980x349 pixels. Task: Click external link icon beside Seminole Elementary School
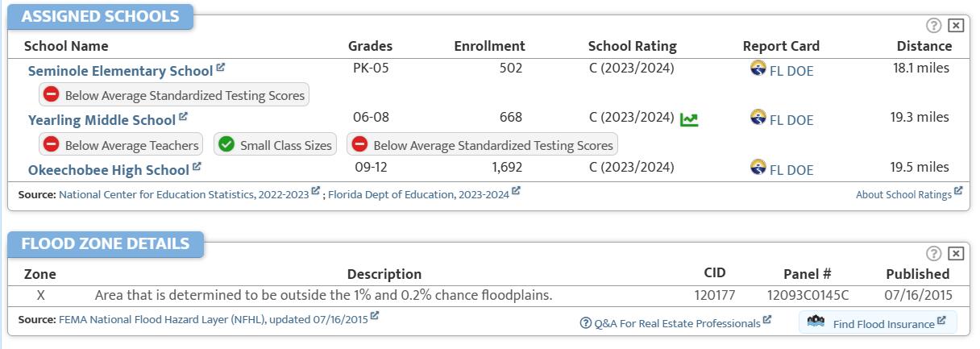point(221,68)
